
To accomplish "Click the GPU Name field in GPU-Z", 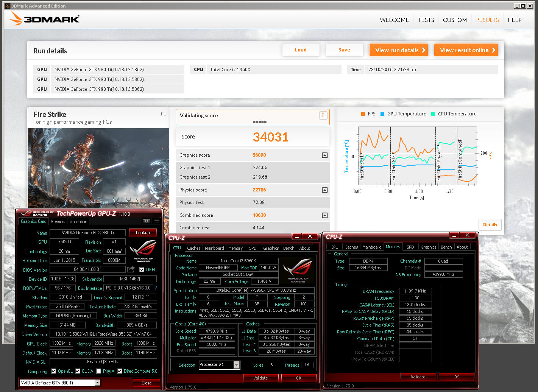I will (x=87, y=233).
